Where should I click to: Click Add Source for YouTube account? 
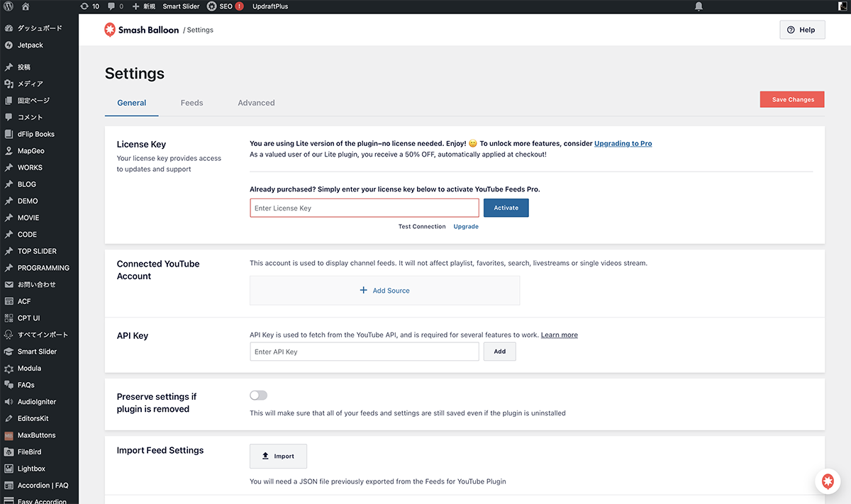384,291
